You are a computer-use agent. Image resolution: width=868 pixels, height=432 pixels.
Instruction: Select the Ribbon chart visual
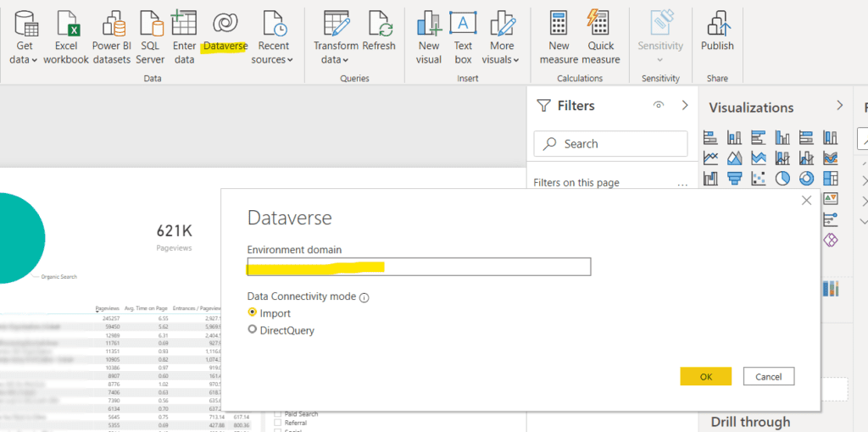[831, 158]
